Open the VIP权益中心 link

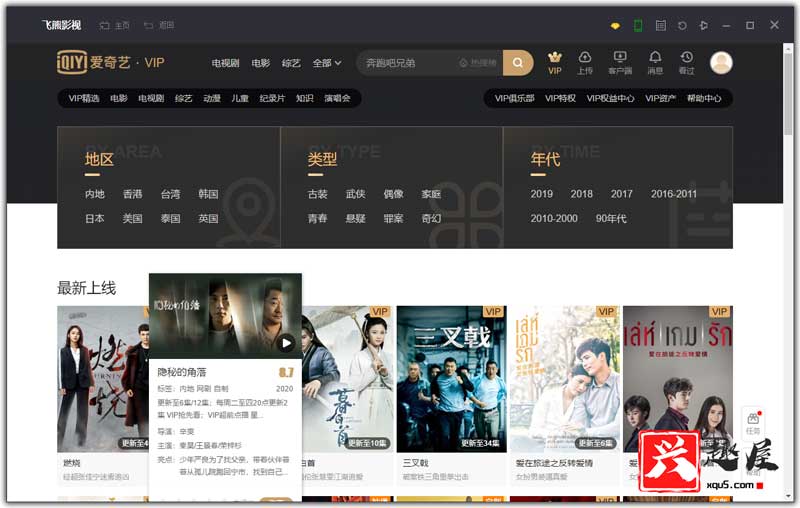(610, 98)
